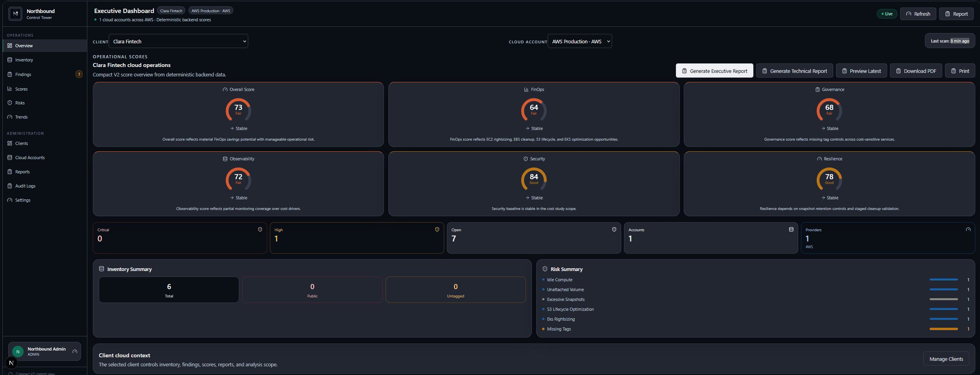Screen dimensions: 980x375
Task: Click the Overall Score gauge 73
Action: point(238,110)
